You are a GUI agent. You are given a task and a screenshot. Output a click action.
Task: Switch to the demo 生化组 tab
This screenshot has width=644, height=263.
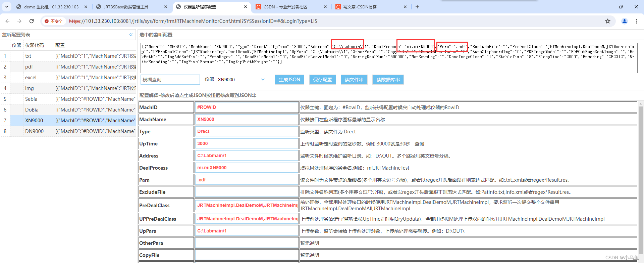(x=51, y=7)
